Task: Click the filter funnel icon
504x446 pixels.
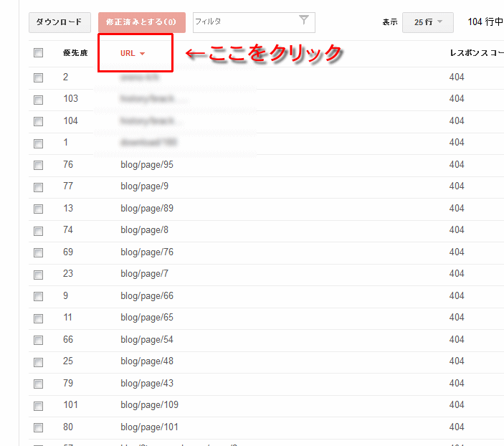Action: click(x=304, y=20)
